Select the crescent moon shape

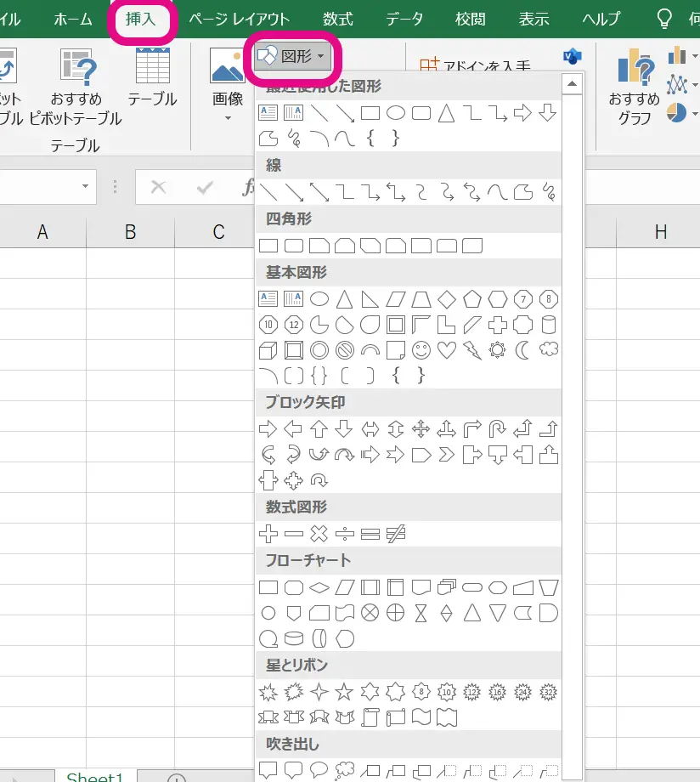click(x=523, y=349)
